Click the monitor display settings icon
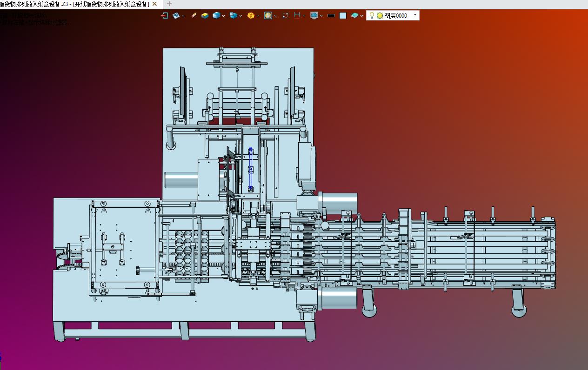 [x=314, y=15]
